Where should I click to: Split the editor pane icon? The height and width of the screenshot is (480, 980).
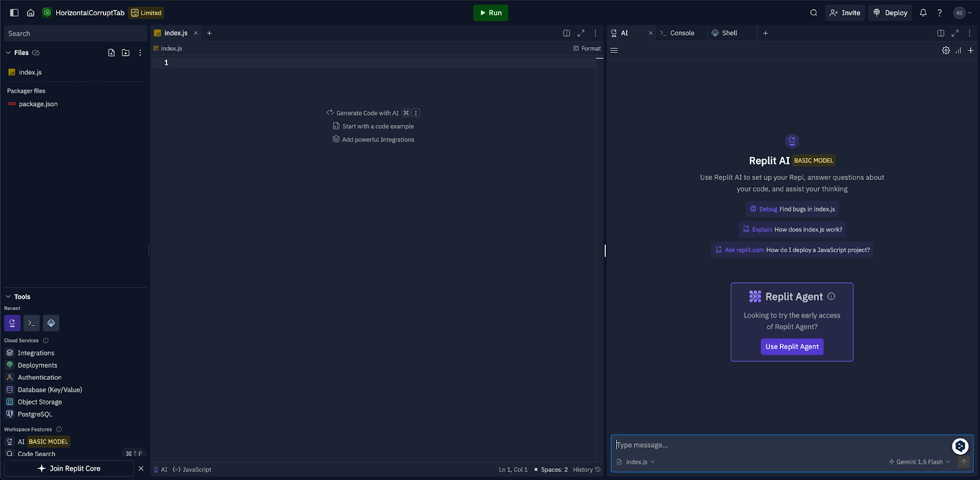click(x=567, y=33)
